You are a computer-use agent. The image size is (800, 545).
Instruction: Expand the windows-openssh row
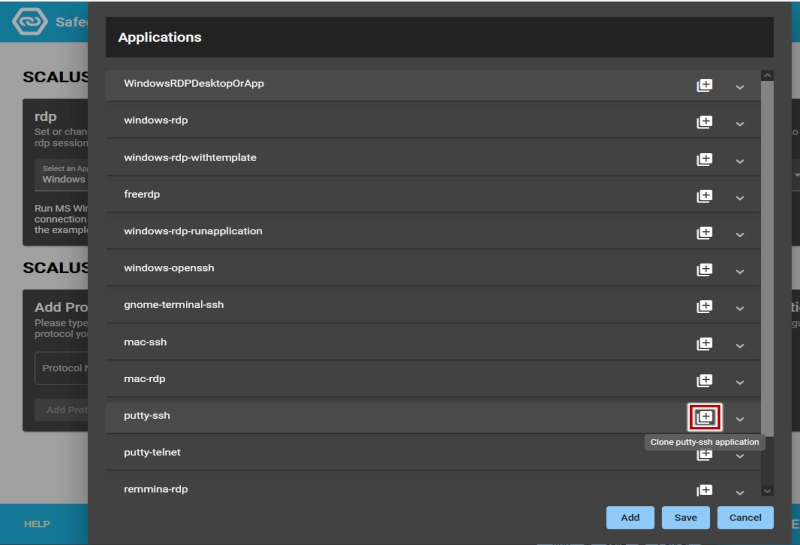(x=739, y=271)
